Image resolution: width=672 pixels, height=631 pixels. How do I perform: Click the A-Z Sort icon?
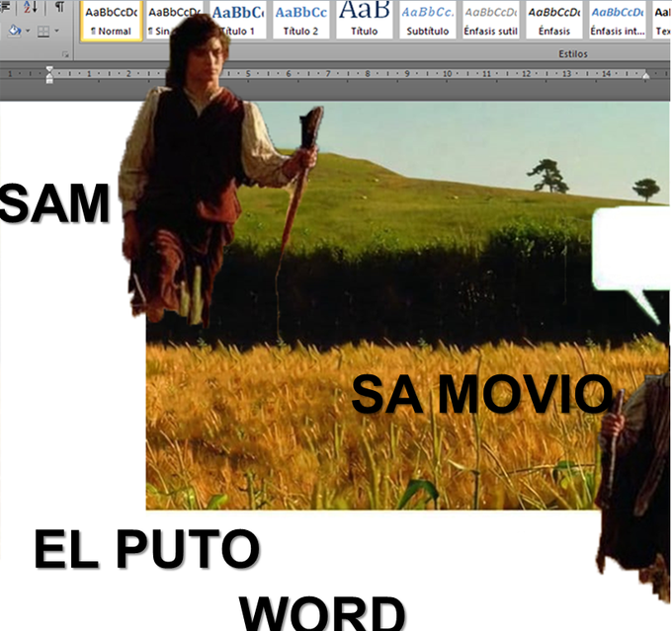pyautogui.click(x=30, y=7)
